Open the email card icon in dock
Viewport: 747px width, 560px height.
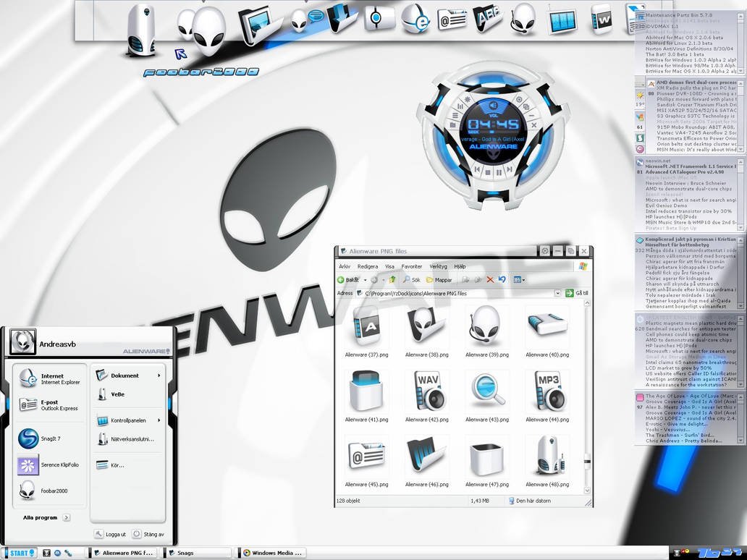(x=452, y=20)
